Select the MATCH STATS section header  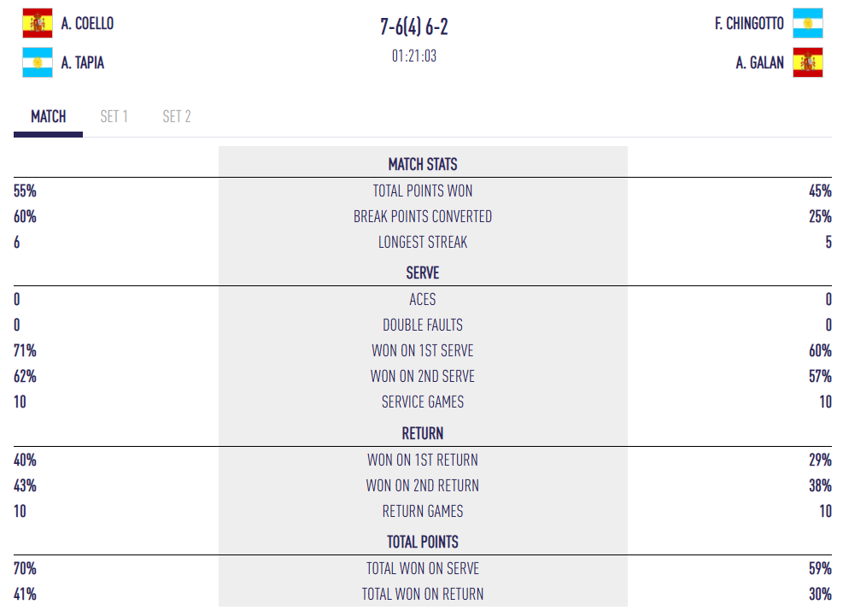click(423, 164)
